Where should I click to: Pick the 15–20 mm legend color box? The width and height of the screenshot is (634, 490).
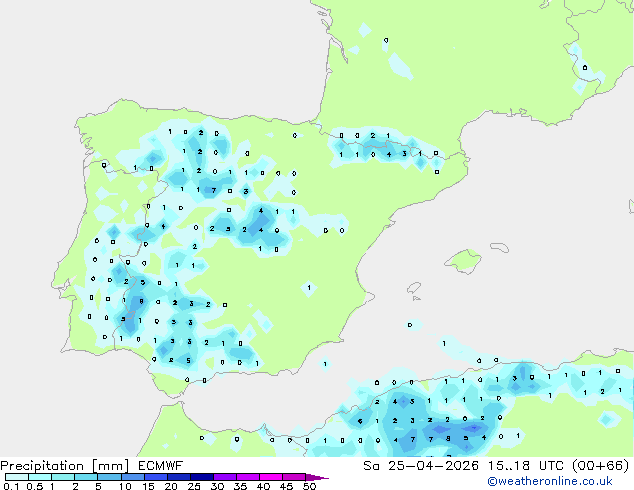155,477
